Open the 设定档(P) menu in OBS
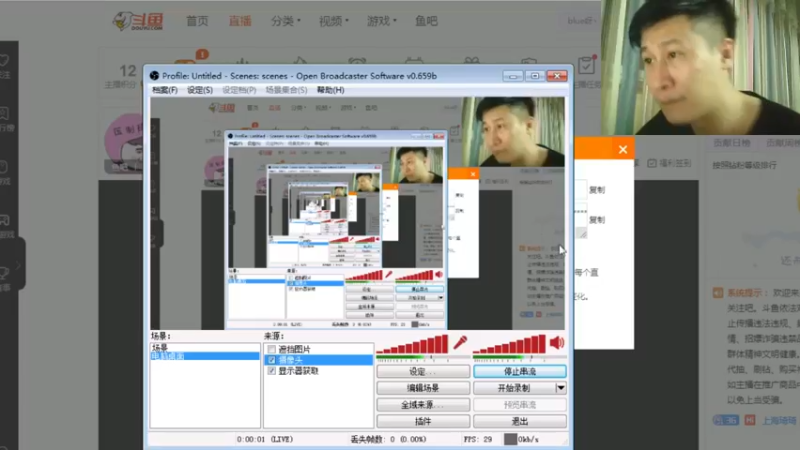This screenshot has width=800, height=450. 239,90
